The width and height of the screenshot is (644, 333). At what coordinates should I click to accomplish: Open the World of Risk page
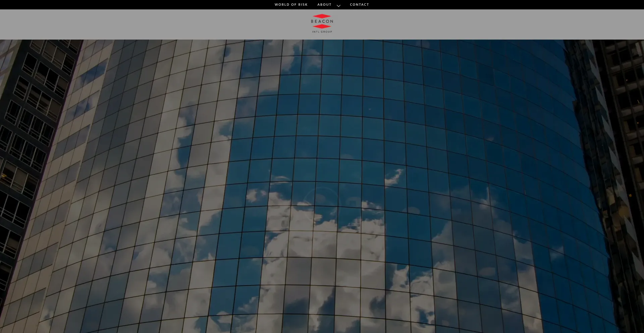click(x=291, y=5)
